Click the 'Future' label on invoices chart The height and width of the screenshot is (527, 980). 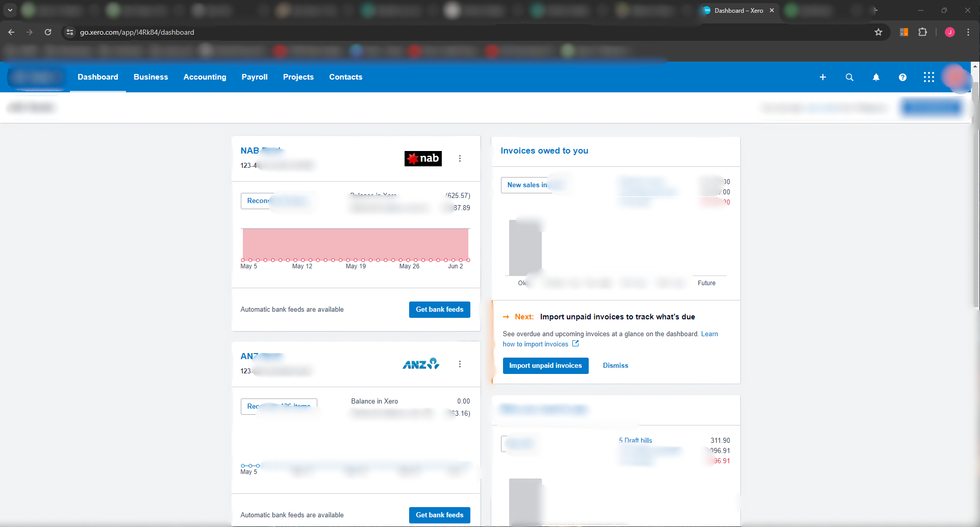coord(707,283)
